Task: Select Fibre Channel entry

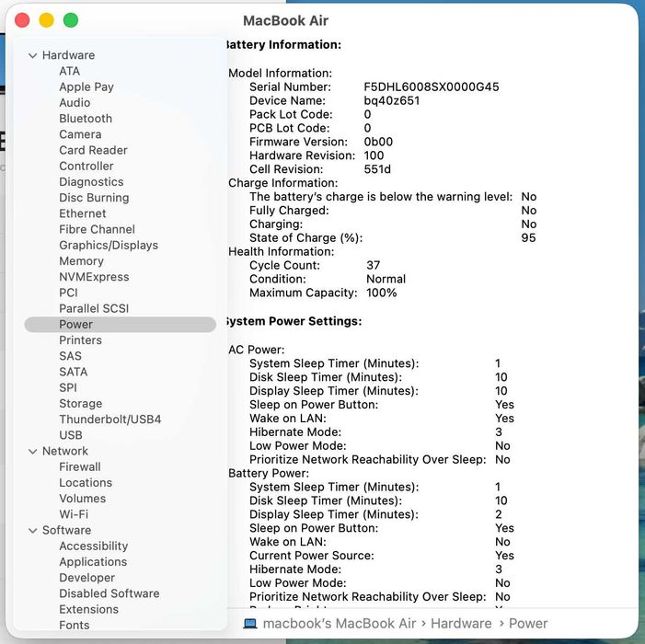Action: 98,229
